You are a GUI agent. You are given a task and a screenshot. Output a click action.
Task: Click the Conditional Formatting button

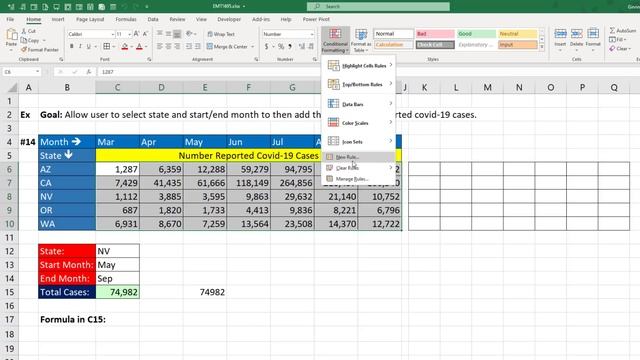(x=335, y=40)
